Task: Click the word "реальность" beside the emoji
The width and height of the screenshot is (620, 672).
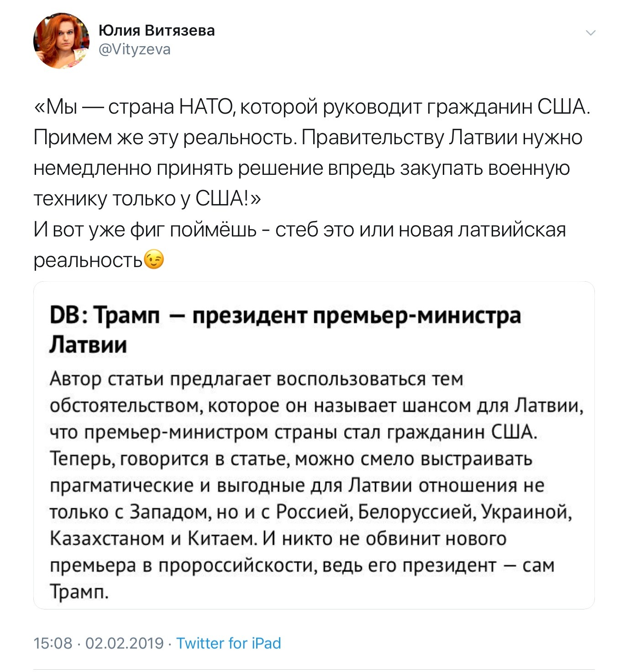Action: pos(88,260)
